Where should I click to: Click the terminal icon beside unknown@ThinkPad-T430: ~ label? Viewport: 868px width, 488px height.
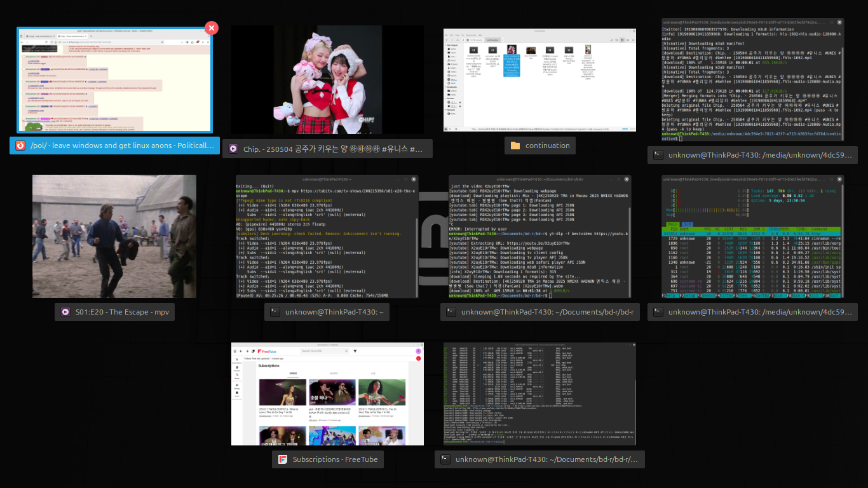click(x=275, y=312)
